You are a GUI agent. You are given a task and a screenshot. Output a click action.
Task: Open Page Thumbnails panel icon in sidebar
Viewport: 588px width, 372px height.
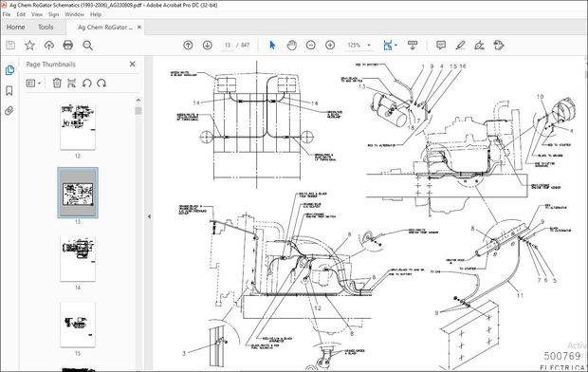pos(9,70)
